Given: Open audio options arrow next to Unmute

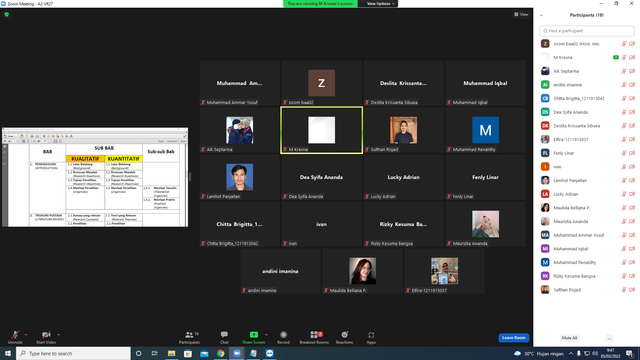Looking at the screenshot, I should point(26,335).
